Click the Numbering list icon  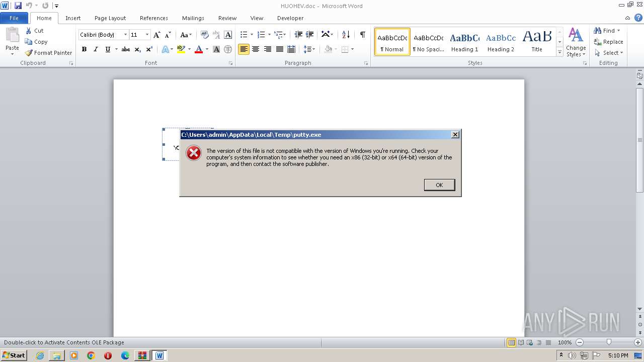(x=261, y=35)
